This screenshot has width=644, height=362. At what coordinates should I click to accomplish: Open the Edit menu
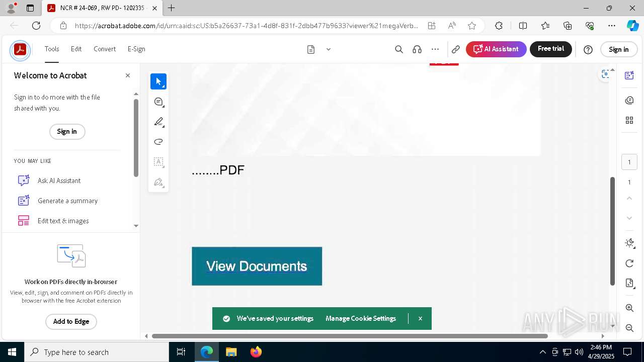(76, 49)
